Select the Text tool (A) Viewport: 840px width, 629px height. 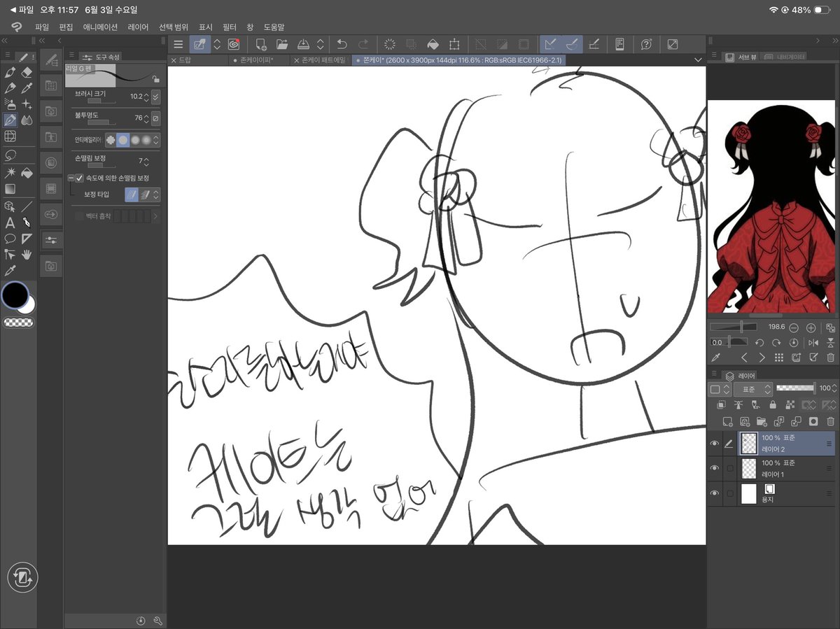coord(10,223)
